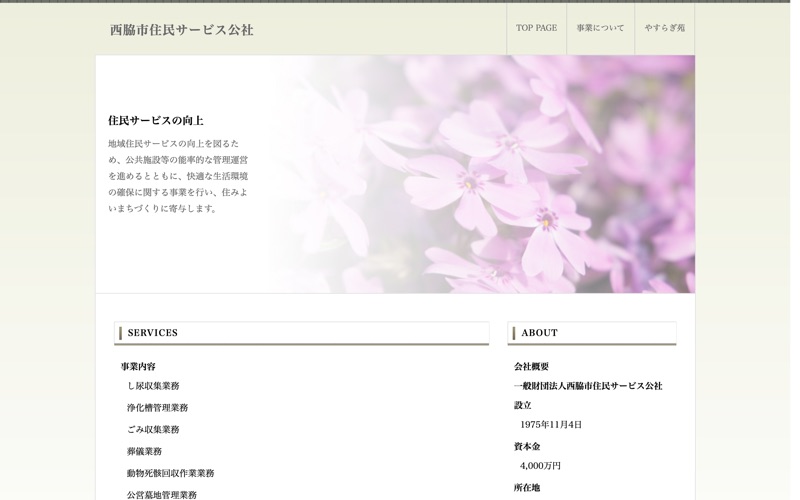Select the 1975年11月4日 date value
This screenshot has height=500, width=800.
pyautogui.click(x=551, y=424)
